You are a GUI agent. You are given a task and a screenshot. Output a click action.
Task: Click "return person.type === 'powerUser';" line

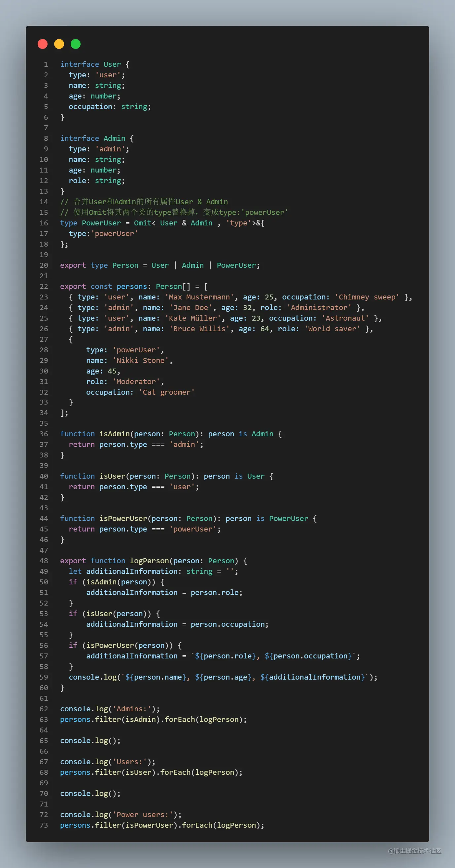[145, 529]
